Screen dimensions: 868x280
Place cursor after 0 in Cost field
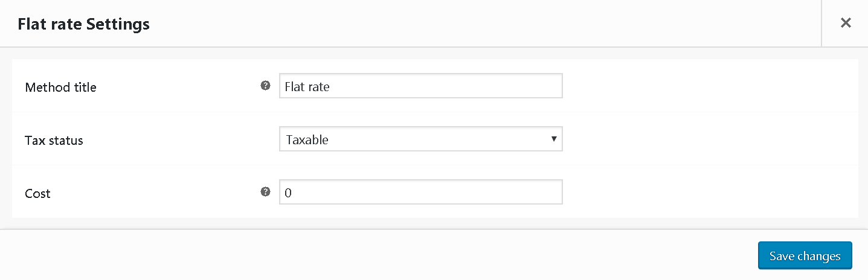coord(292,192)
